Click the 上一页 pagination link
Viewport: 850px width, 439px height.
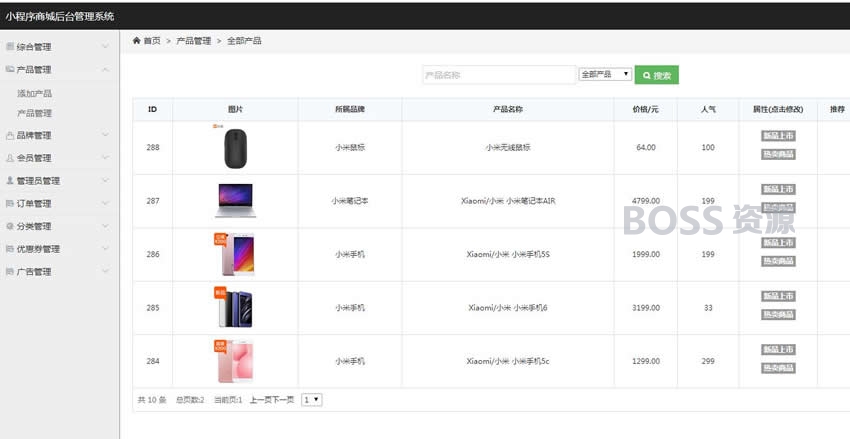point(261,400)
